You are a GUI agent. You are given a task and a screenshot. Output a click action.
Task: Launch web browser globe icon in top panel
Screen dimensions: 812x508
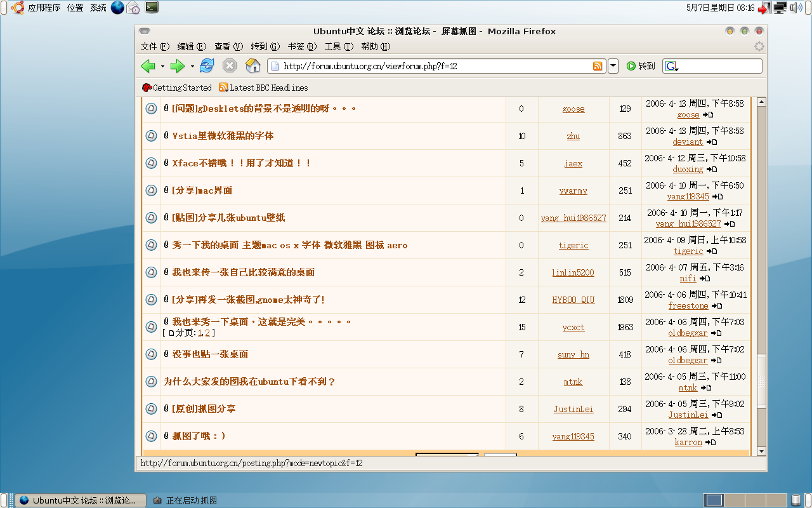pyautogui.click(x=117, y=8)
